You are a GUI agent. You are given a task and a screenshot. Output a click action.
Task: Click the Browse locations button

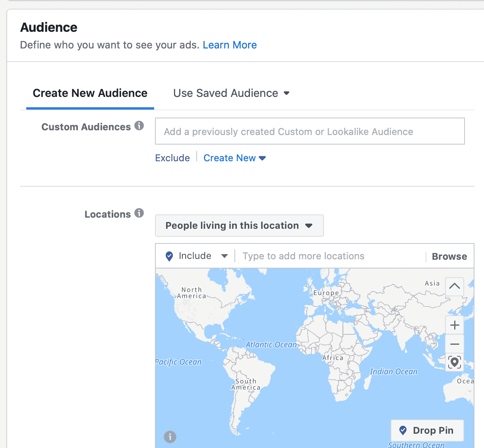tap(449, 256)
